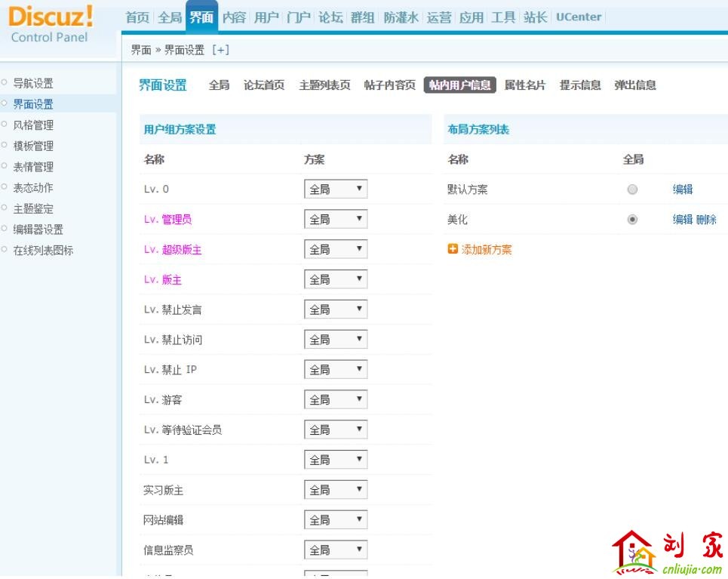
Task: Switch to the UCenter top menu
Action: pyautogui.click(x=579, y=17)
